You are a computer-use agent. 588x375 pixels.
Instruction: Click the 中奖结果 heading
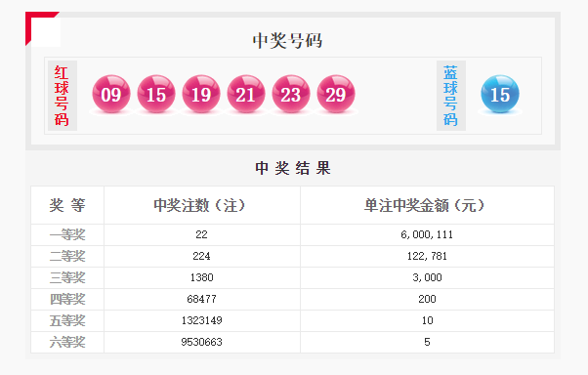tap(293, 168)
